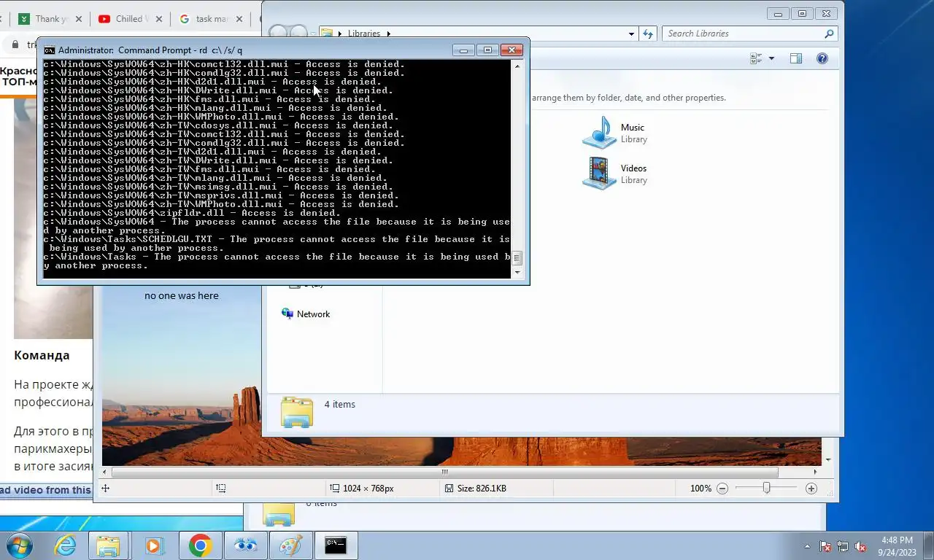Screen dimensions: 934x560
Task: Select Network in the Explorer navigation pane
Action: pos(313,314)
